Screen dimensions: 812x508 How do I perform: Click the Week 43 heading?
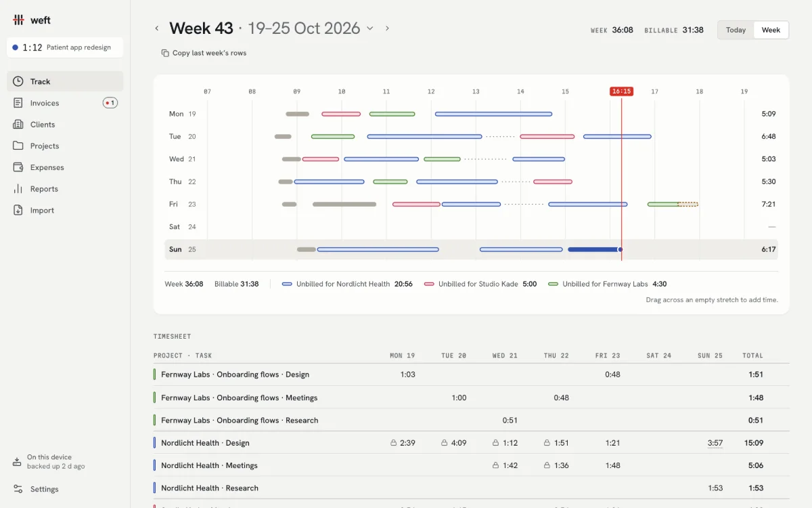pos(201,28)
